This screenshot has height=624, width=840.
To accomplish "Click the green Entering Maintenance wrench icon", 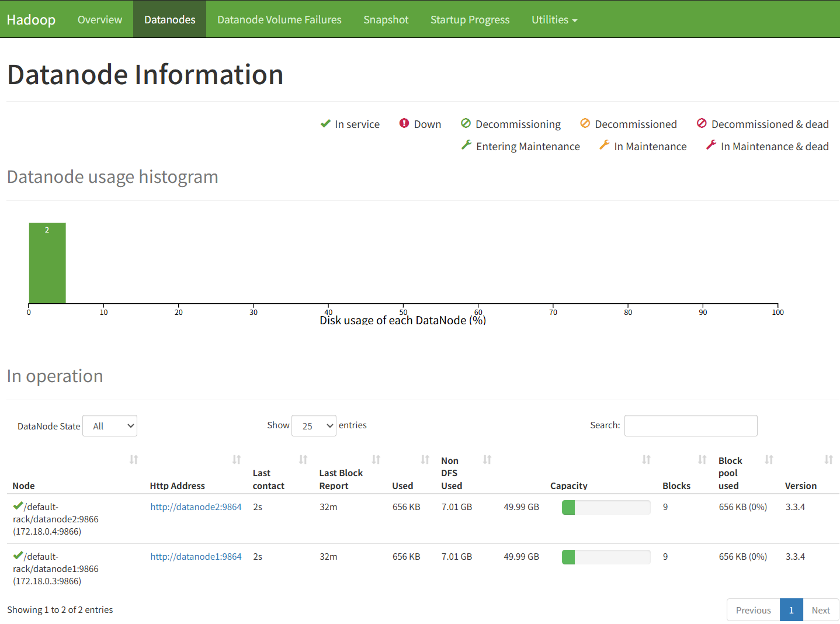I will [466, 145].
